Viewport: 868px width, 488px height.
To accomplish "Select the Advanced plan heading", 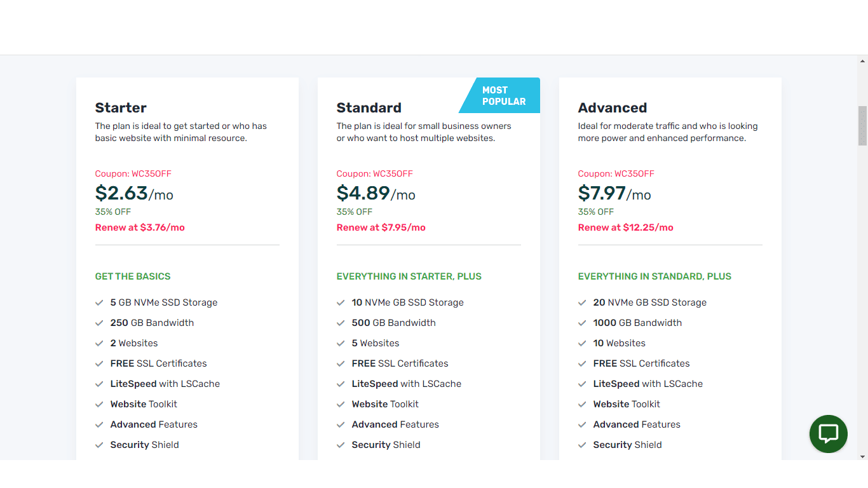I will (613, 107).
